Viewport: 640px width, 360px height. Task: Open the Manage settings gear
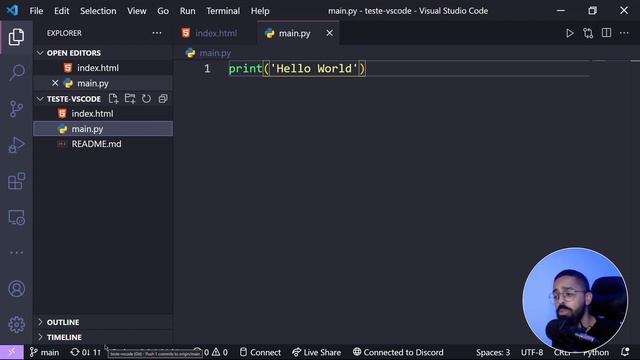[x=16, y=324]
